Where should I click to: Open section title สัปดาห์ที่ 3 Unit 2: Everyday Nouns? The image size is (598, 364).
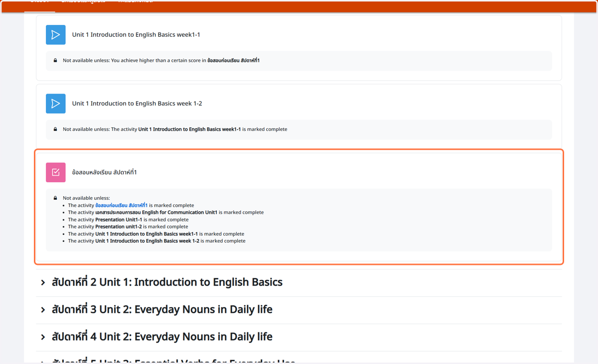click(x=162, y=310)
